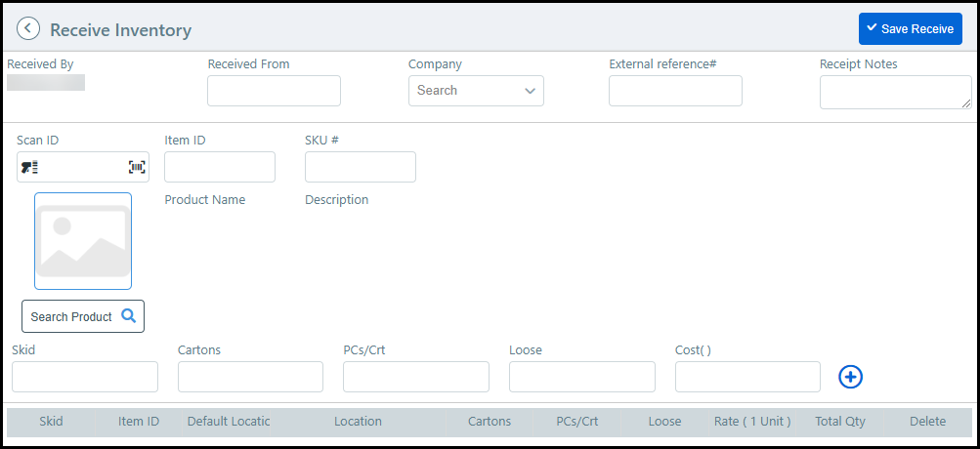Click the back arrow icon beside Receive Inventory
Viewport: 980px width, 449px height.
coord(29,29)
